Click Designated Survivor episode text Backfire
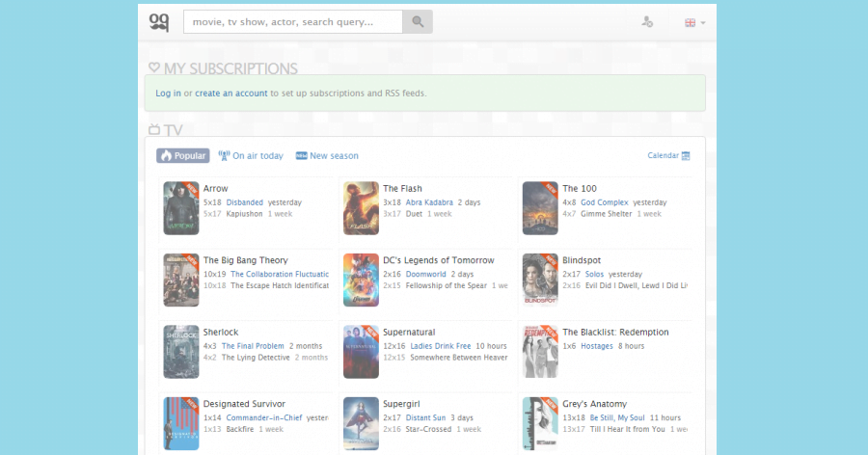The width and height of the screenshot is (868, 455). 240,429
